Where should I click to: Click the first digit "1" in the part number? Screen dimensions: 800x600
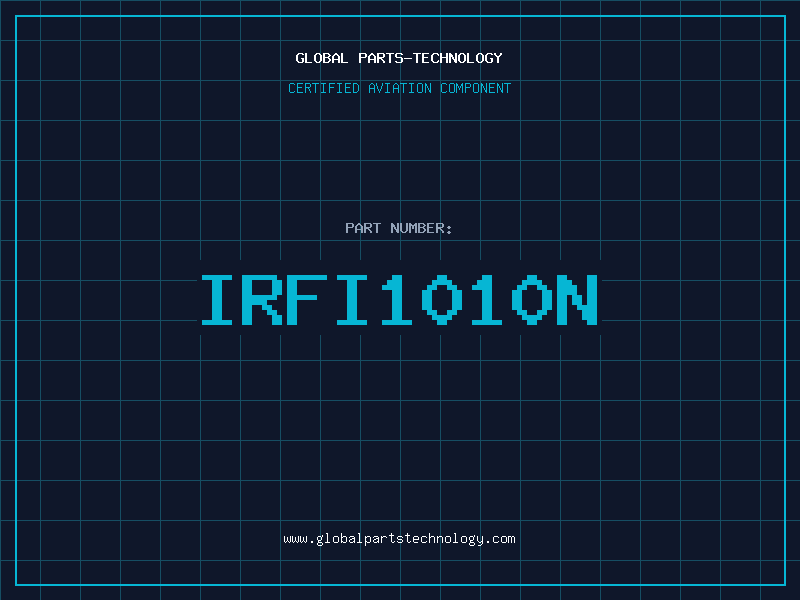(x=398, y=299)
